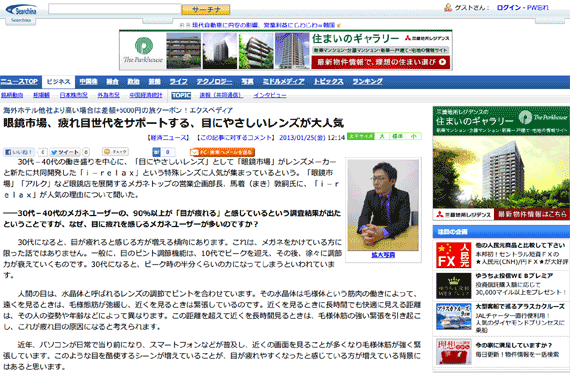Open ゆうちょ投信WEBプレミア ad link
570x379 pixels.
pos(514,276)
